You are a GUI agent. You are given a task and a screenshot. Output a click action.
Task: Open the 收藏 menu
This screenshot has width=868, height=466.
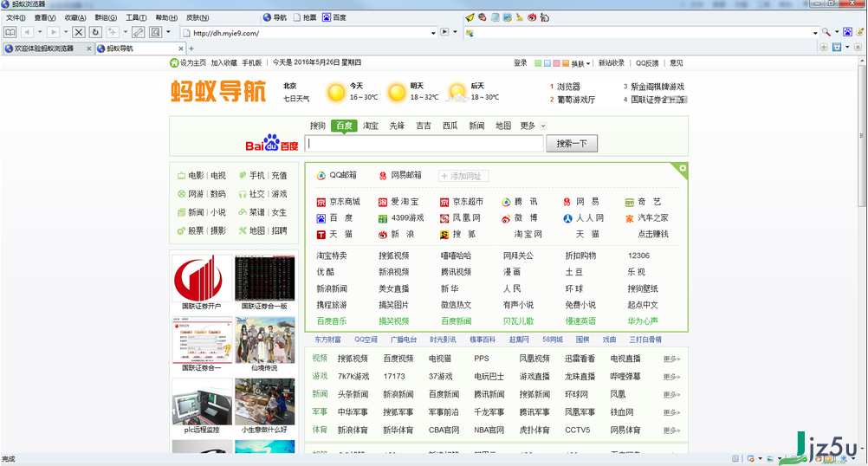pyautogui.click(x=76, y=17)
